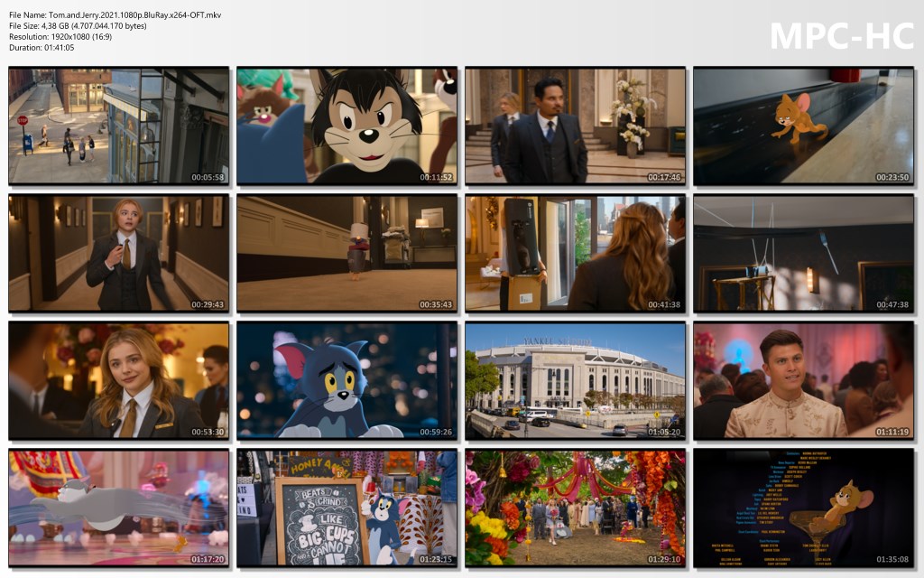Open the corridor thumbnail stamped 00:35:43
This screenshot has height=578, width=924.
pyautogui.click(x=346, y=254)
